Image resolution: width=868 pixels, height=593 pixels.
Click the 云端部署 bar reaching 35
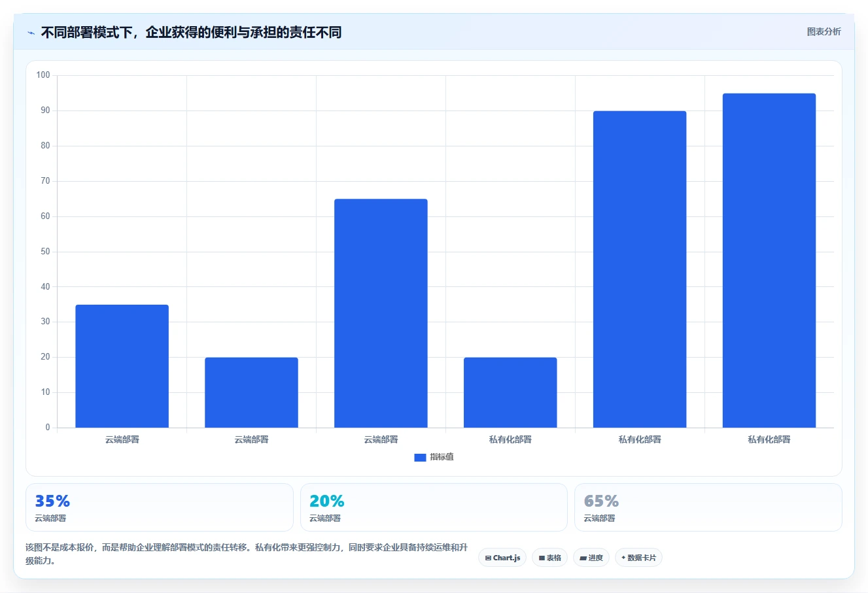pyautogui.click(x=122, y=366)
